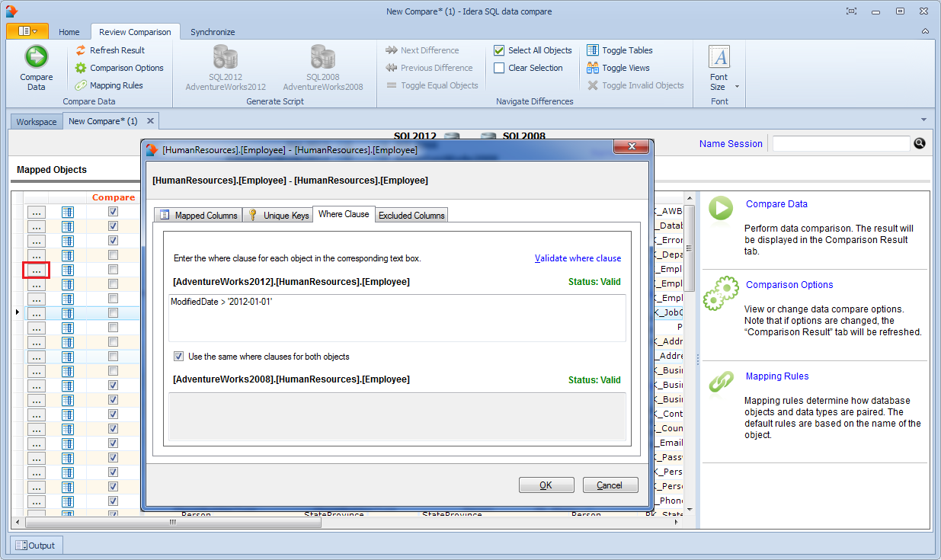This screenshot has height=560, width=941.
Task: Open Mapping Rules from the ribbon
Action: 109,85
